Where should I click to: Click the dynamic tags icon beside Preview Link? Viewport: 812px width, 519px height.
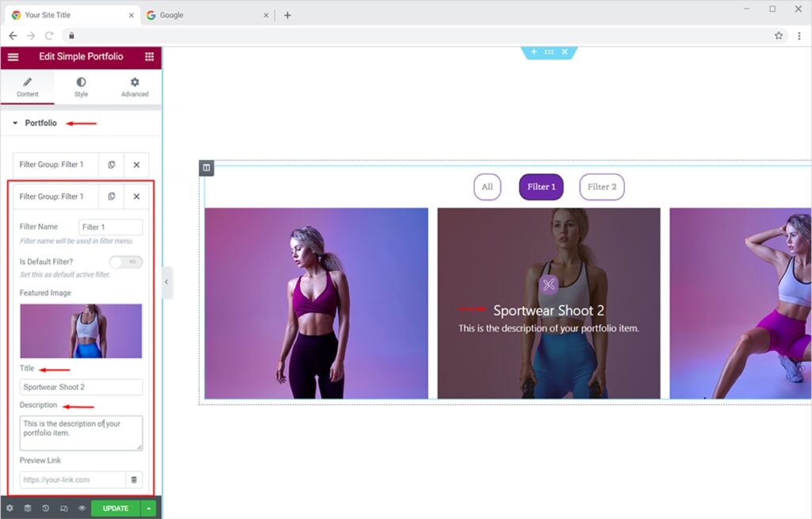tap(134, 479)
